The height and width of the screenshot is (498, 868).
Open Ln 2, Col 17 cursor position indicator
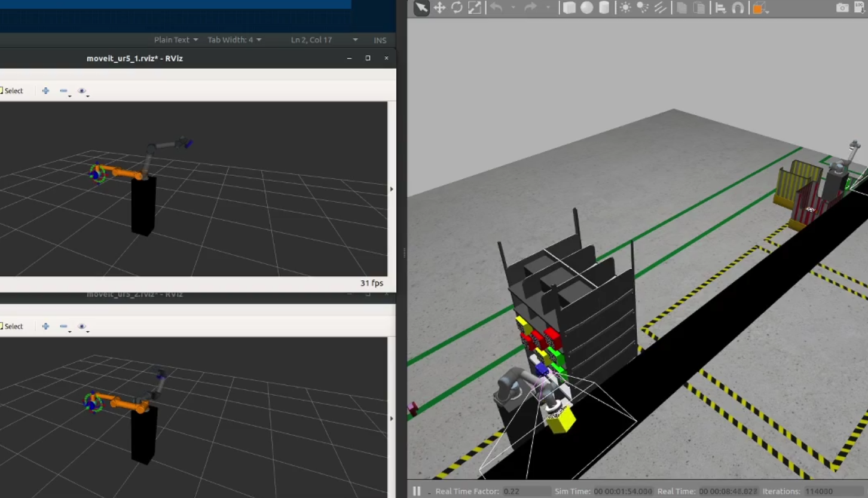click(x=311, y=40)
